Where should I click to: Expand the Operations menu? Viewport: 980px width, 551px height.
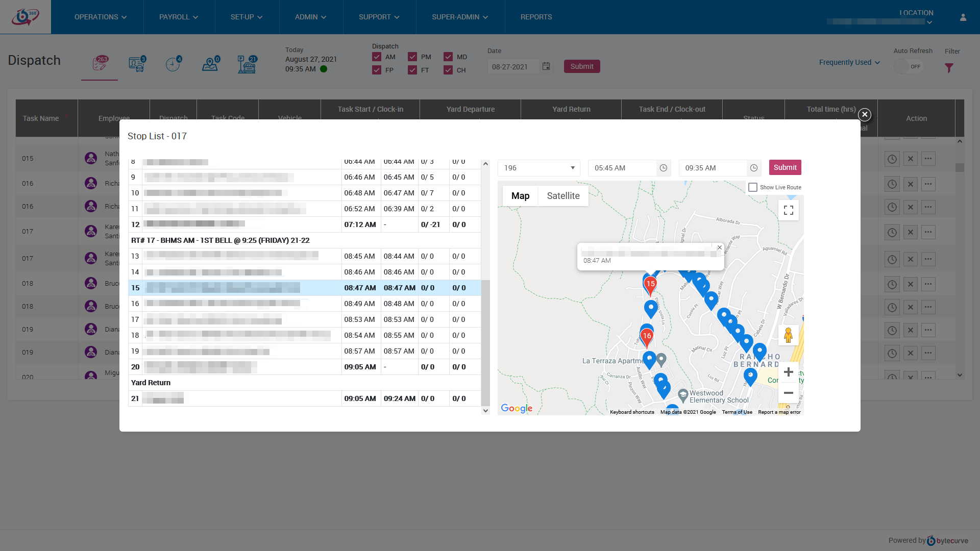point(100,17)
